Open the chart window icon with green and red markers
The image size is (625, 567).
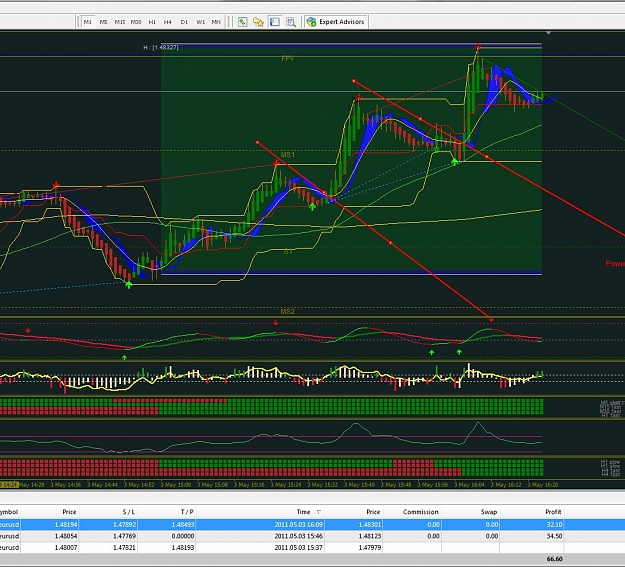pyautogui.click(x=242, y=22)
